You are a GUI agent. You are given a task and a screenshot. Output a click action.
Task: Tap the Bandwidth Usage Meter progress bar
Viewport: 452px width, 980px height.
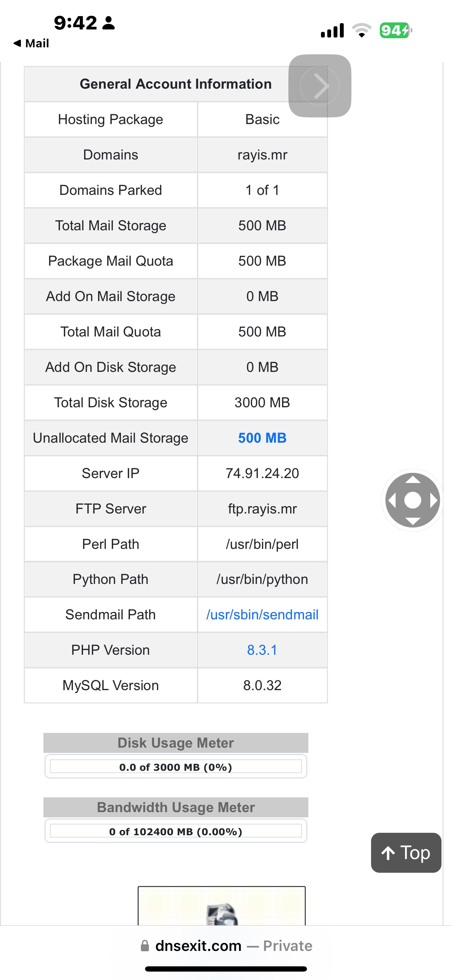[x=176, y=831]
